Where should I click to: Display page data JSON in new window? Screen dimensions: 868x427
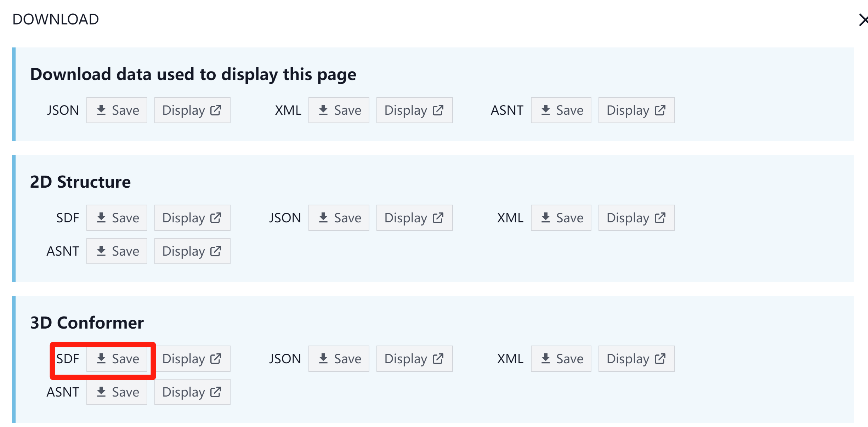(x=192, y=110)
